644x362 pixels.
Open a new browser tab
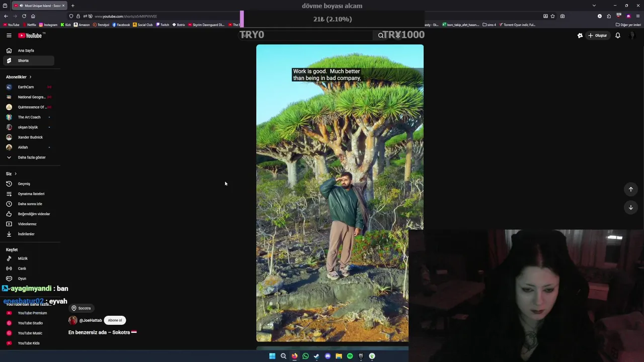(x=72, y=6)
